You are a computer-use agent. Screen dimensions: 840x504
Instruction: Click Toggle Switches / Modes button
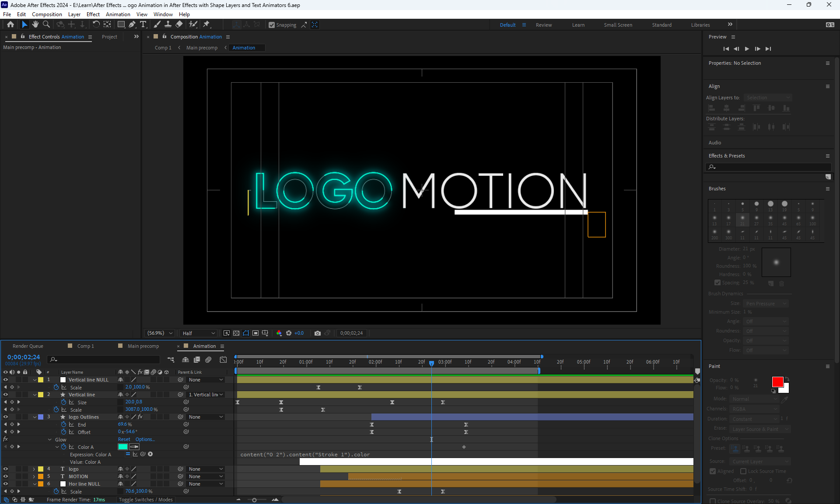(146, 500)
